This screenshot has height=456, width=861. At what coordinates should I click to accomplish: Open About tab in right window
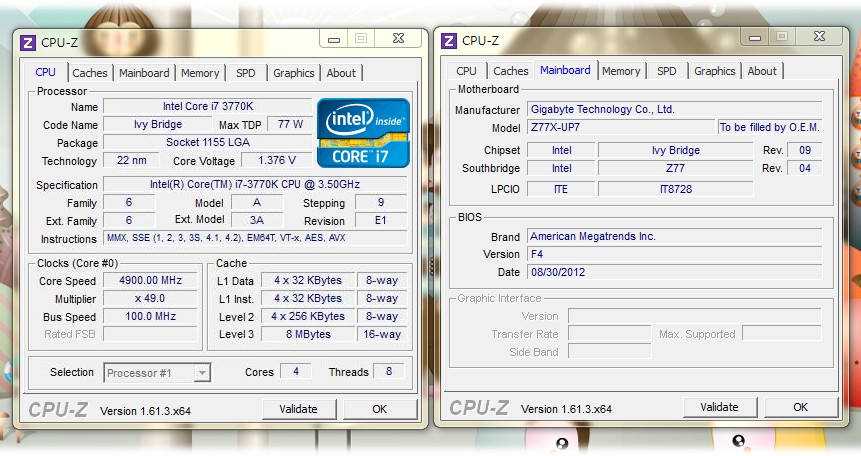pyautogui.click(x=762, y=71)
